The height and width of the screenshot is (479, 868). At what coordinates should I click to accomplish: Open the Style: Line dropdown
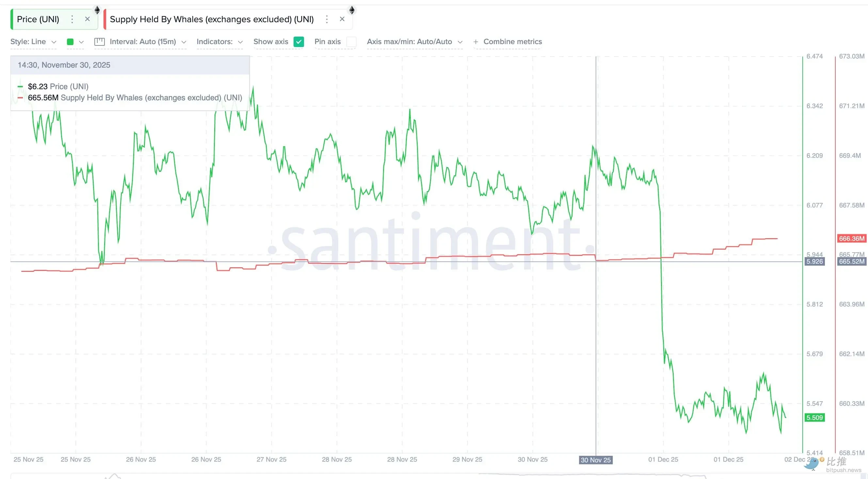coord(33,41)
